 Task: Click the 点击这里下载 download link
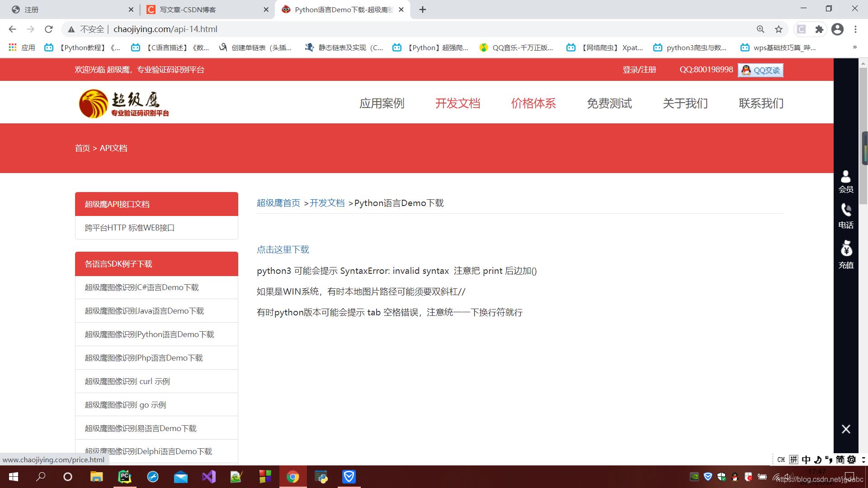[283, 249]
